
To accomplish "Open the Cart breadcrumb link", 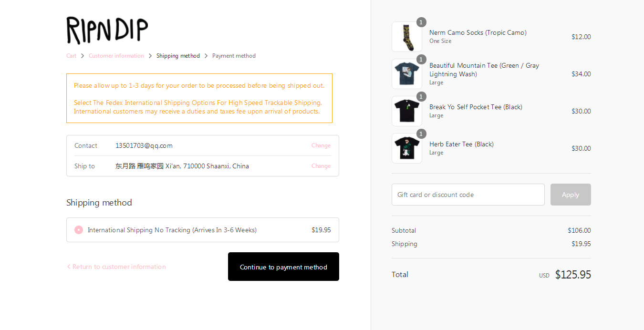I will (71, 56).
